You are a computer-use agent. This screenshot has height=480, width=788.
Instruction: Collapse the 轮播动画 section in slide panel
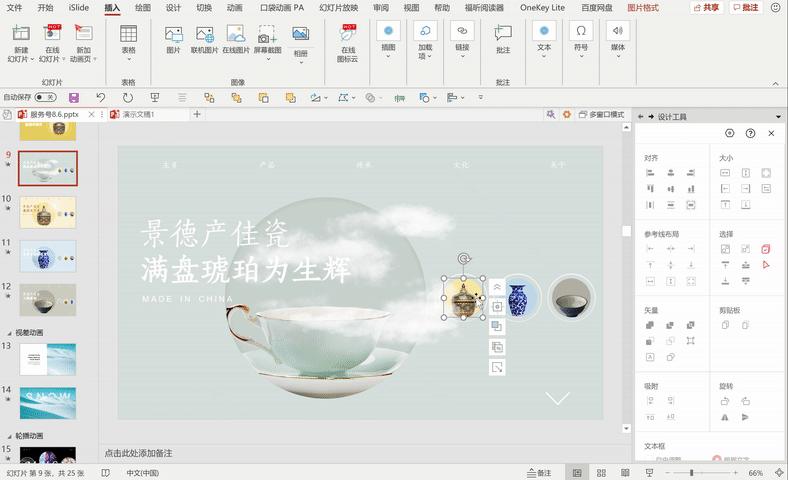(x=9, y=436)
